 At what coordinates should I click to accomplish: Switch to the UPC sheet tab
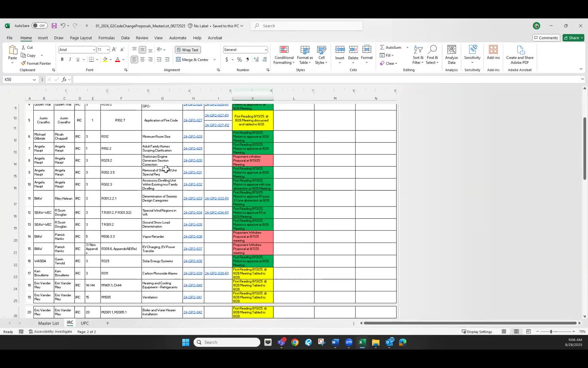(84, 323)
